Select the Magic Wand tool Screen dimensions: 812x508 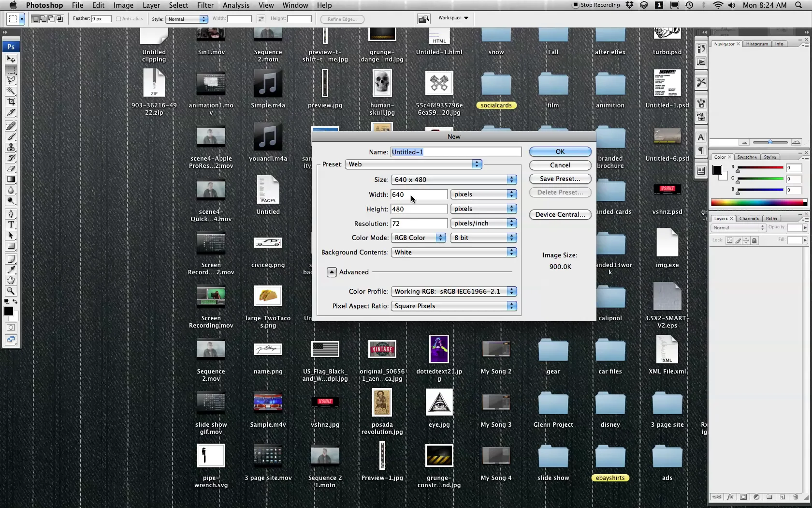(11, 91)
